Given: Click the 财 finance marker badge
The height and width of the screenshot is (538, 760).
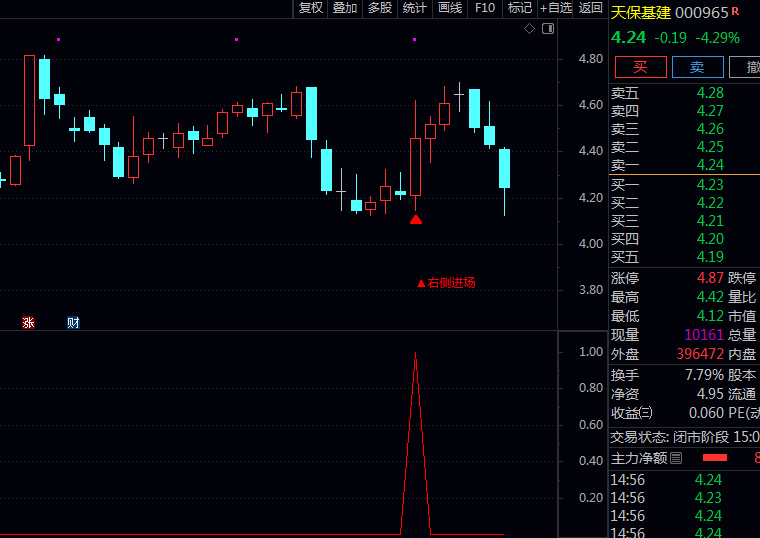Looking at the screenshot, I should pos(73,322).
